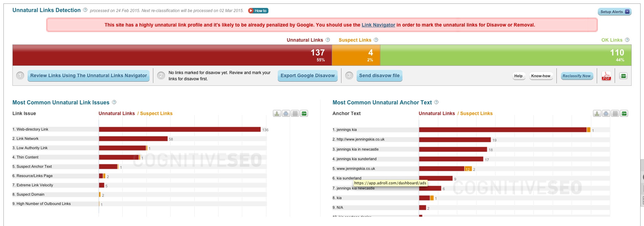Click Review Links Using The Unnatural Links Navigator
644x226 pixels.
coord(89,76)
